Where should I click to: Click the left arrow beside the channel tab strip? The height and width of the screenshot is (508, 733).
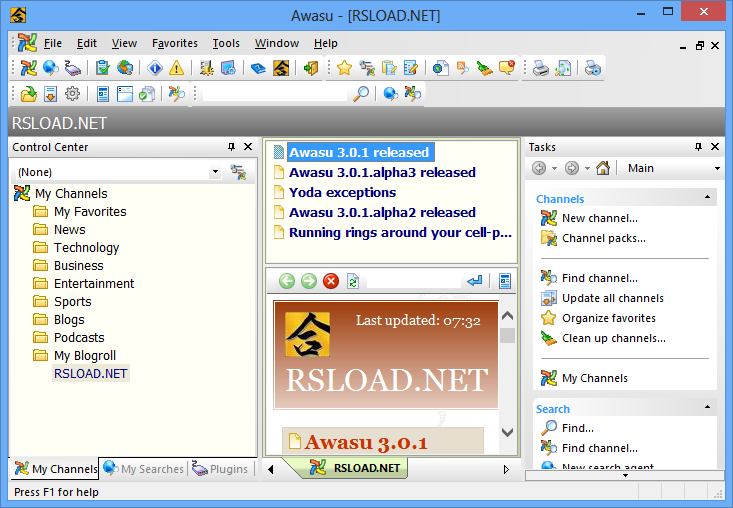click(x=271, y=469)
